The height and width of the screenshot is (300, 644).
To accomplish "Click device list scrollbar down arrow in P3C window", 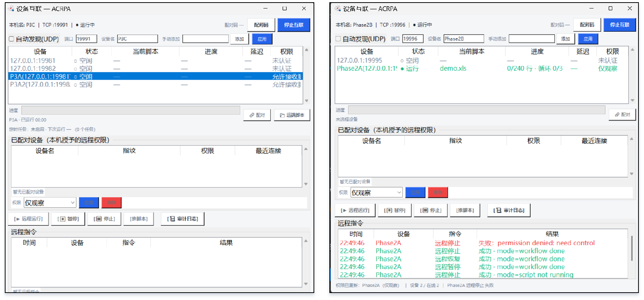I will (x=307, y=101).
